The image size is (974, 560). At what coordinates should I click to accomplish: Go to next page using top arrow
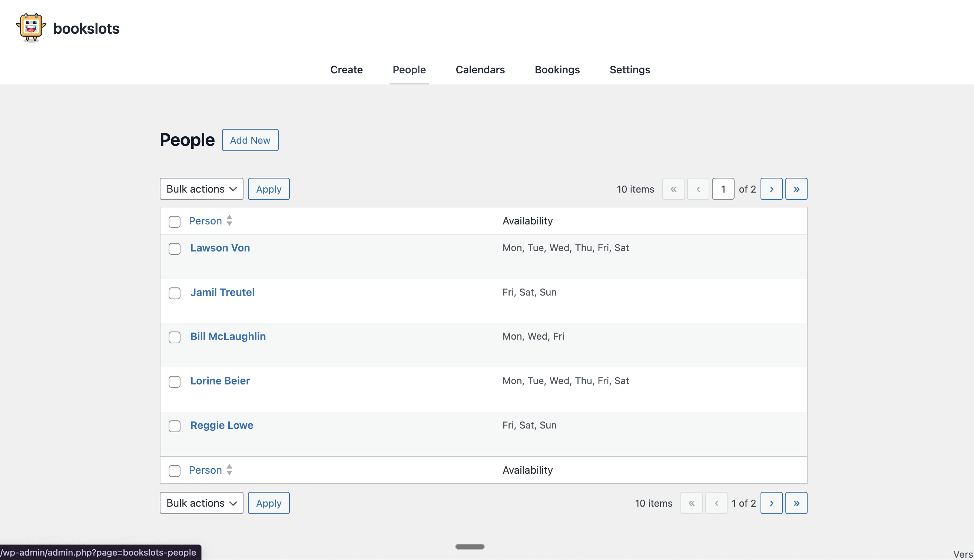[771, 189]
